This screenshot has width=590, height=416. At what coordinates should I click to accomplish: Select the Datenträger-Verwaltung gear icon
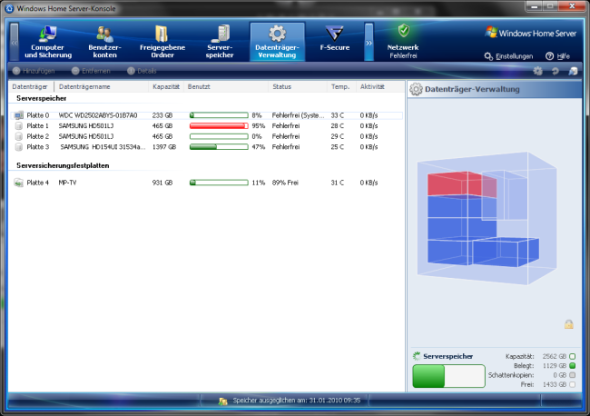[277, 34]
